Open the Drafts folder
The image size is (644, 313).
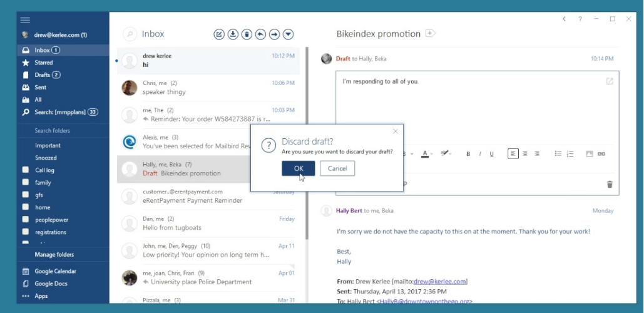[63, 74]
